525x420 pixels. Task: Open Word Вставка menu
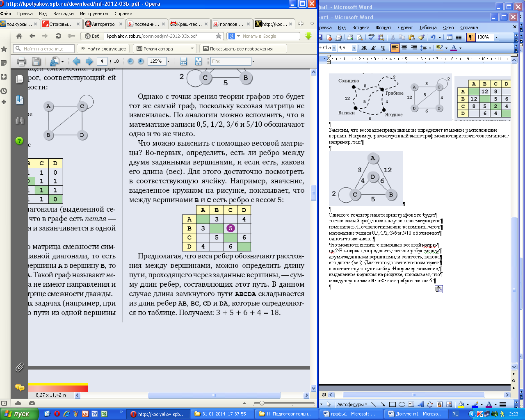pos(361,27)
